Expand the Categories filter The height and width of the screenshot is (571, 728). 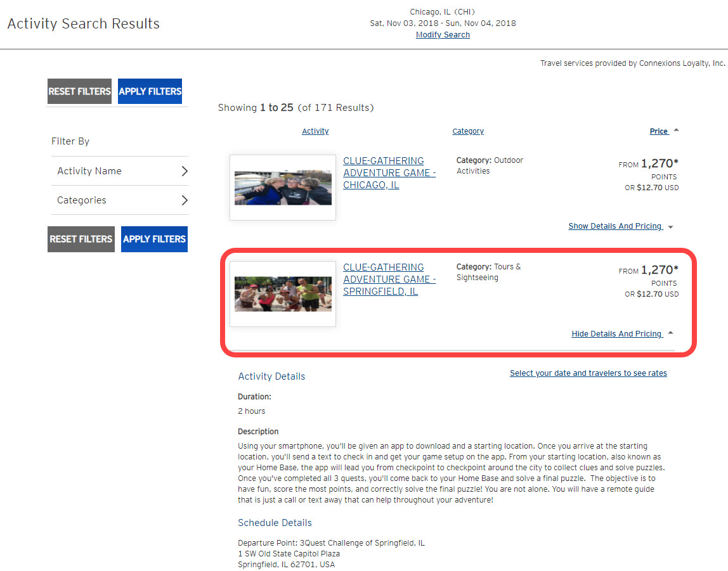pyautogui.click(x=120, y=200)
